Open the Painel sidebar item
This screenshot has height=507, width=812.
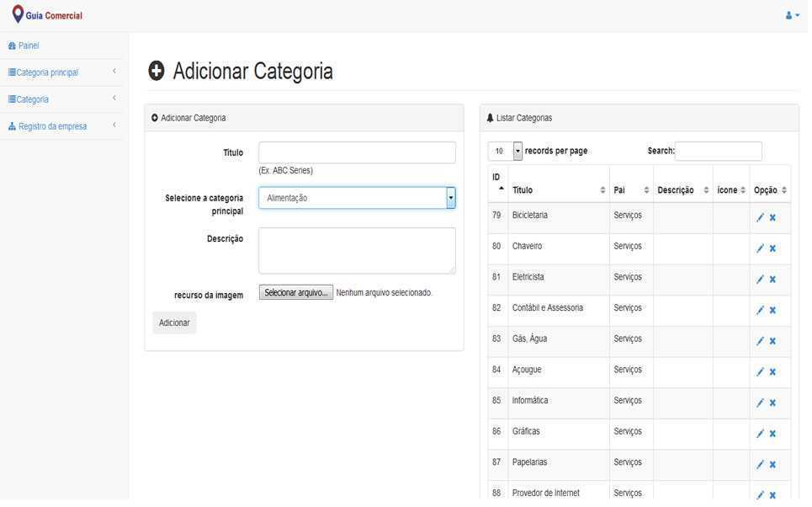pyautogui.click(x=29, y=45)
